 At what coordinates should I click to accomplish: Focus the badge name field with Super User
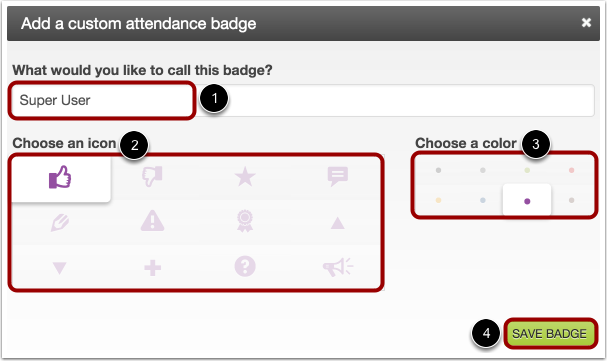pyautogui.click(x=303, y=100)
